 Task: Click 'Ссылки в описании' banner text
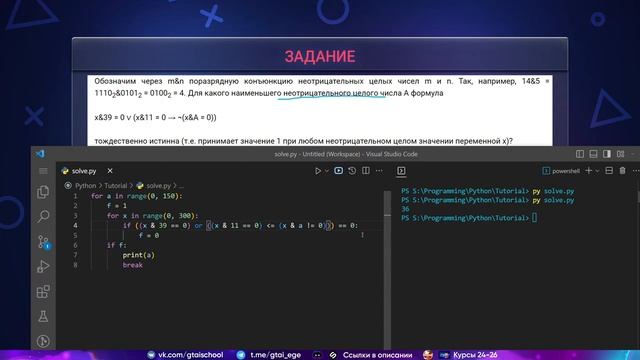pyautogui.click(x=378, y=355)
